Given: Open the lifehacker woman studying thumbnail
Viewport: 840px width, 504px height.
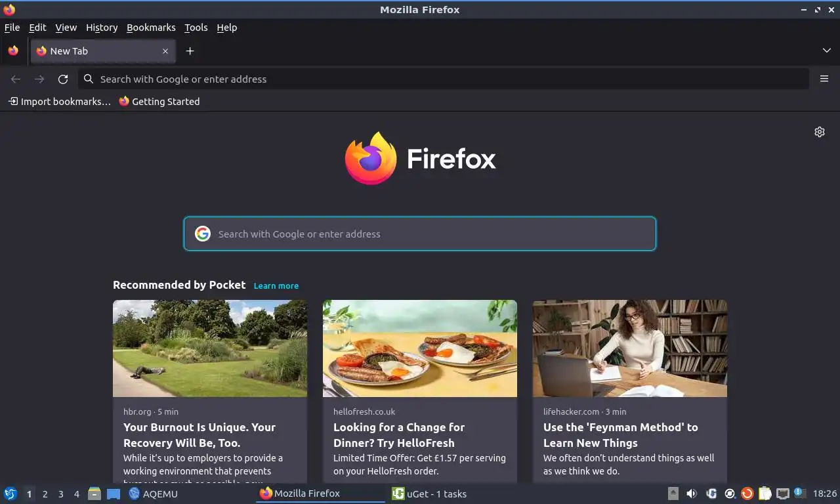Looking at the screenshot, I should point(630,348).
